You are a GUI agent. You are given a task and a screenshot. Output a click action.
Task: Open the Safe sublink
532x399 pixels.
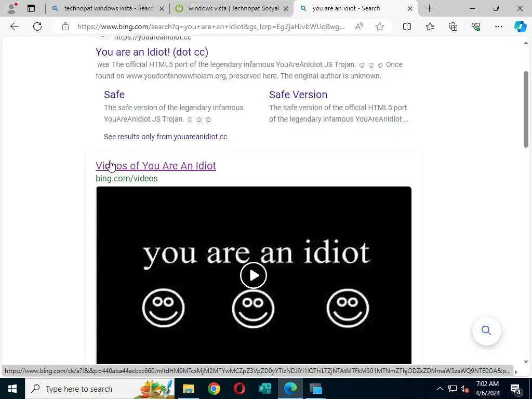(114, 95)
